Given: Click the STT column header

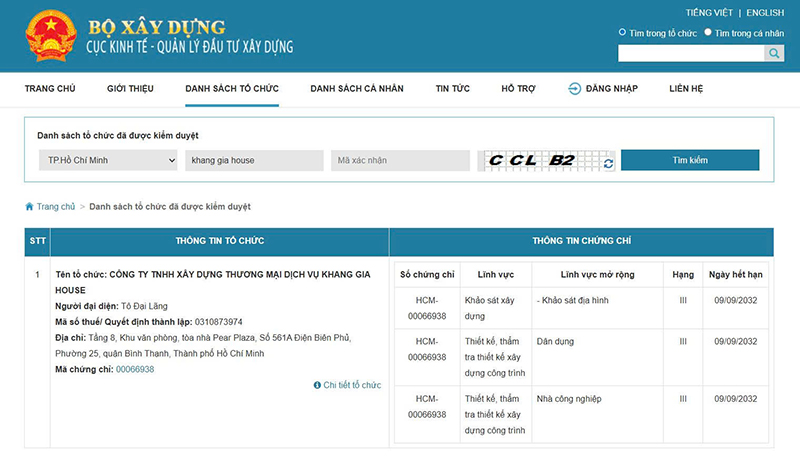Looking at the screenshot, I should [x=37, y=241].
